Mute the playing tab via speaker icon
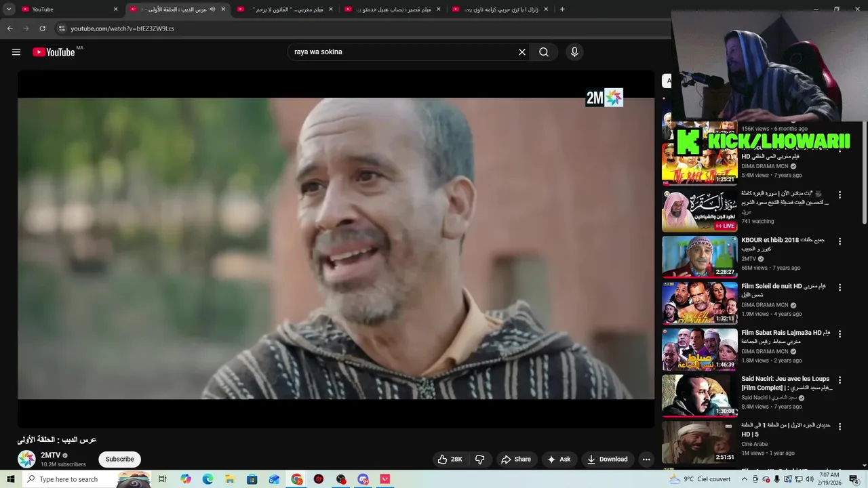 tap(212, 9)
